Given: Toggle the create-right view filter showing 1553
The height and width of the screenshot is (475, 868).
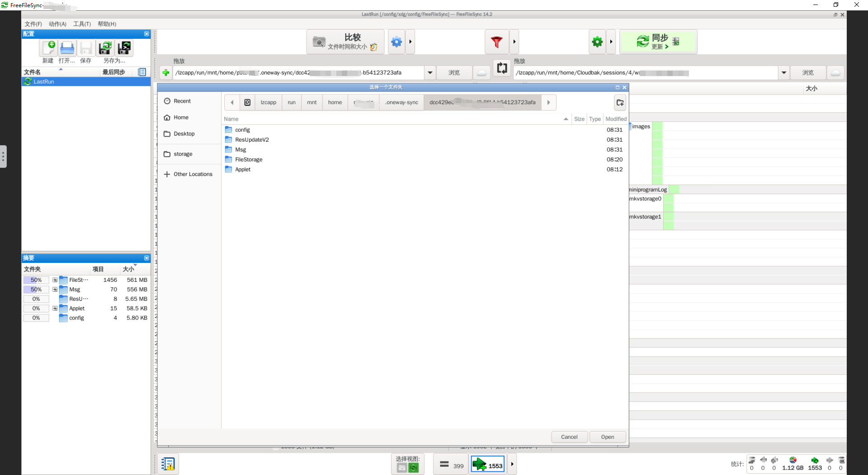Looking at the screenshot, I should [x=488, y=465].
